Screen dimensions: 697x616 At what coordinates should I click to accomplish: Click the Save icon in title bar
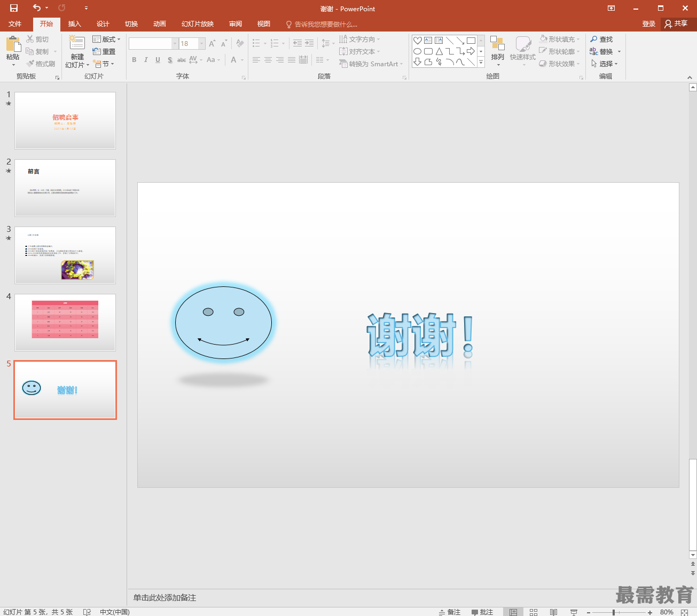coord(14,8)
